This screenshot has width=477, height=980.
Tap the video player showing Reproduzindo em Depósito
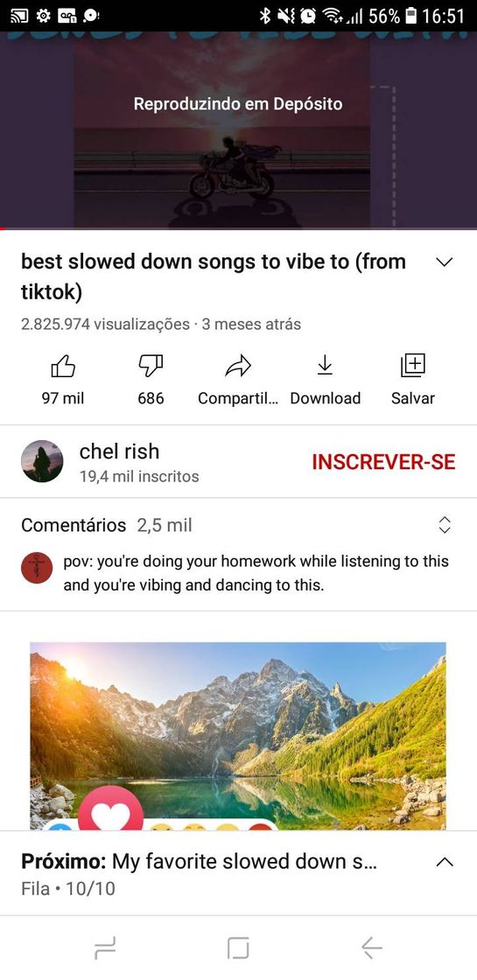coord(238,129)
